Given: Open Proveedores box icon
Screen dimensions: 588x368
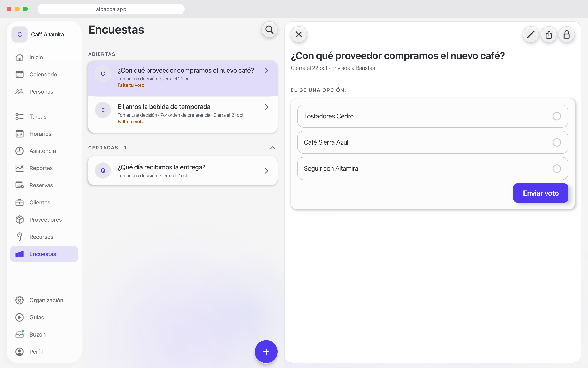Looking at the screenshot, I should tap(19, 220).
